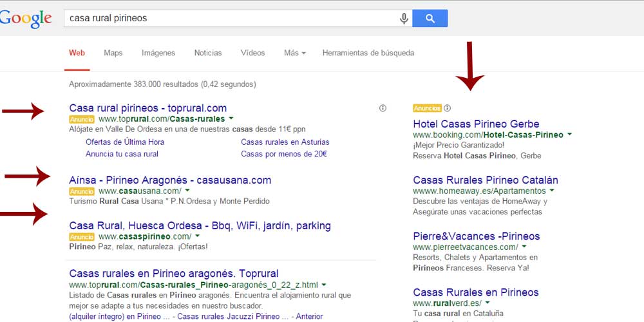Expand arrow next to homeaway.es/Apartamentos
This screenshot has width=644, height=322.
(x=552, y=191)
